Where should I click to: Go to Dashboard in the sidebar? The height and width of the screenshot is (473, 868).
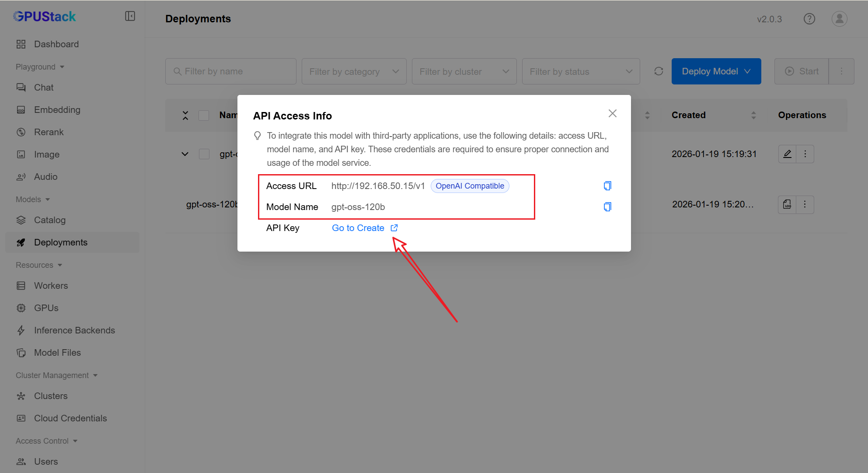[x=56, y=44]
